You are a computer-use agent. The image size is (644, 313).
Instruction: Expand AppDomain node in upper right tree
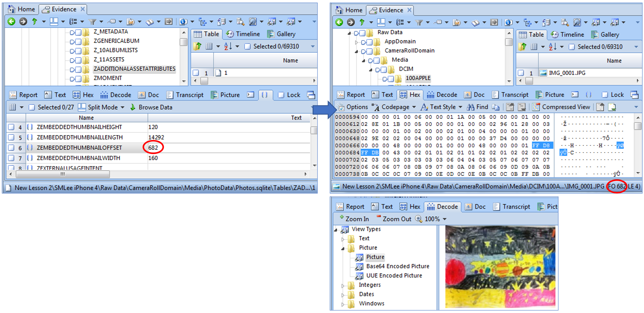pos(356,42)
